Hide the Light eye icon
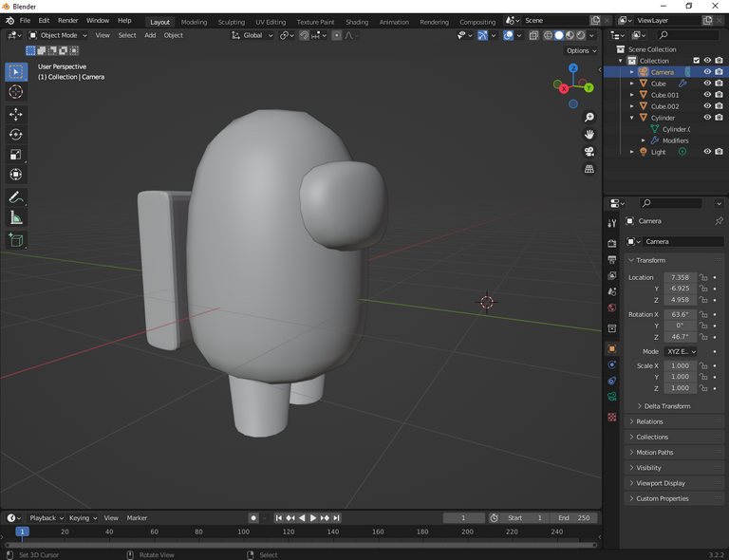Image resolution: width=729 pixels, height=560 pixels. click(707, 152)
